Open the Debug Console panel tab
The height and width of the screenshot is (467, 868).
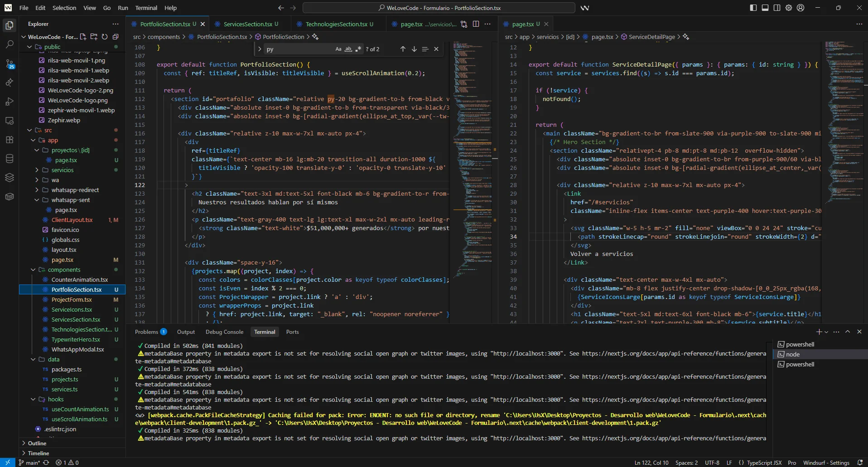224,332
